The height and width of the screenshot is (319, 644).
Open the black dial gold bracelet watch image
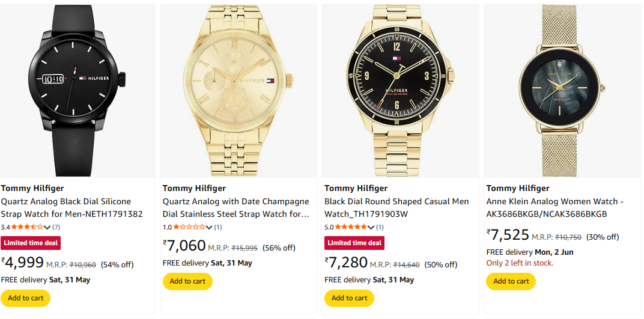(x=400, y=90)
